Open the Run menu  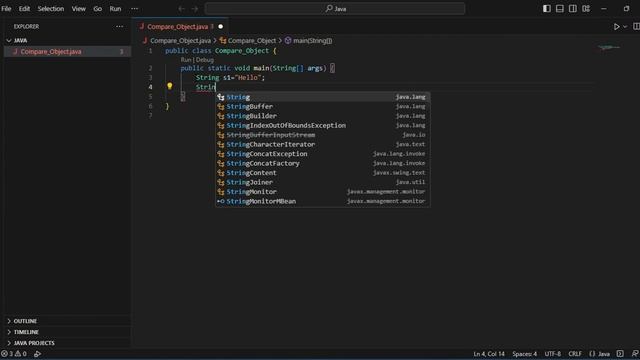coord(115,9)
